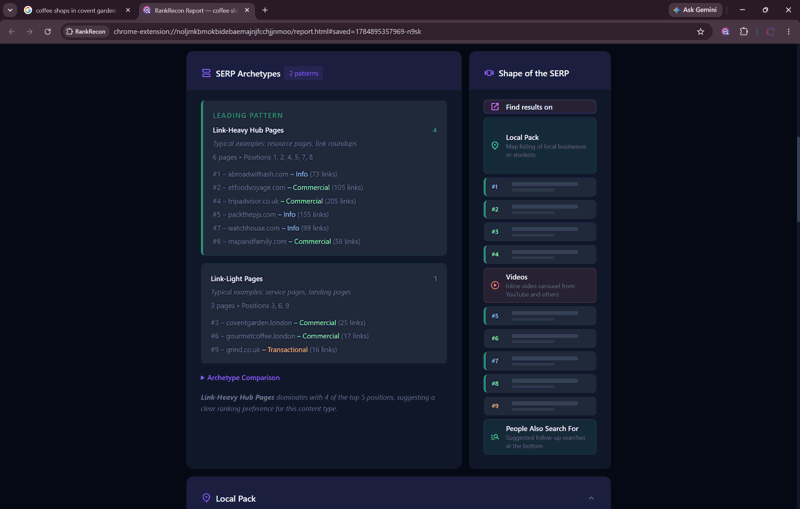This screenshot has width=800, height=509.
Task: Open the Find results on external-link icon
Action: [x=494, y=107]
